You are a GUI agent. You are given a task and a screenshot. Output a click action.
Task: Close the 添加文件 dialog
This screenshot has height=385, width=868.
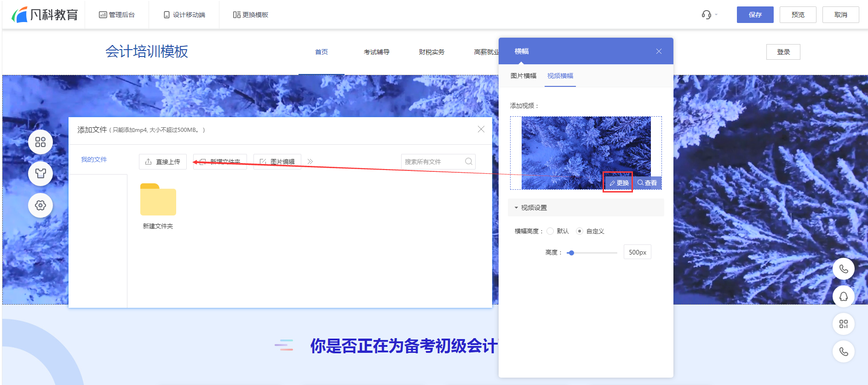(x=481, y=129)
